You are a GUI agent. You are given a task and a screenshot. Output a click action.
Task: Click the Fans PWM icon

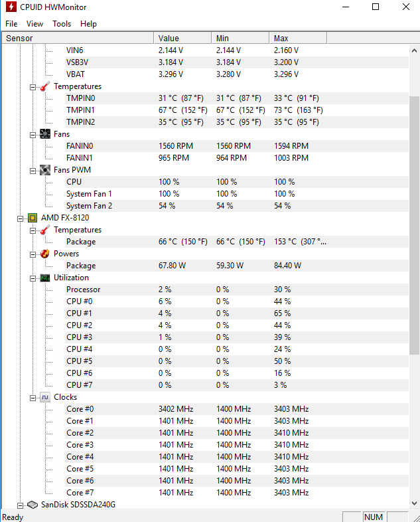[x=44, y=170]
